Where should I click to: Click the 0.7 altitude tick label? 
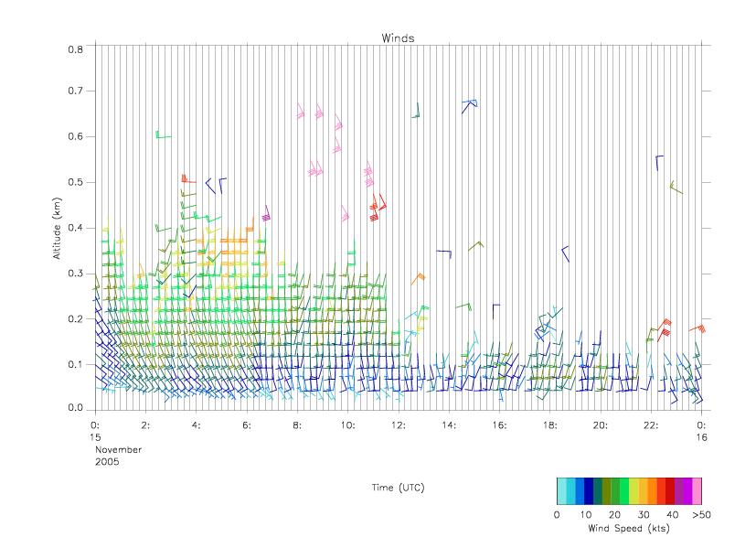pos(75,91)
